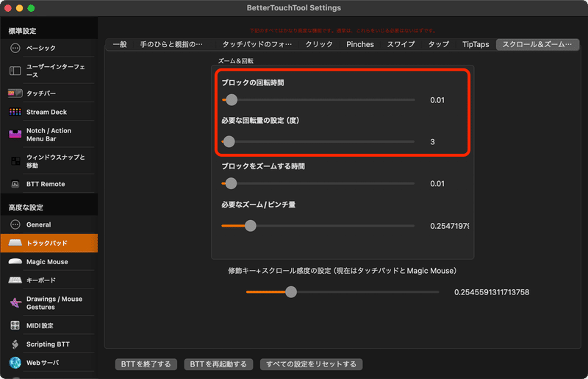The image size is (588, 379).
Task: Click the ウィンドウスナップと移動 icon
Action: tap(15, 161)
